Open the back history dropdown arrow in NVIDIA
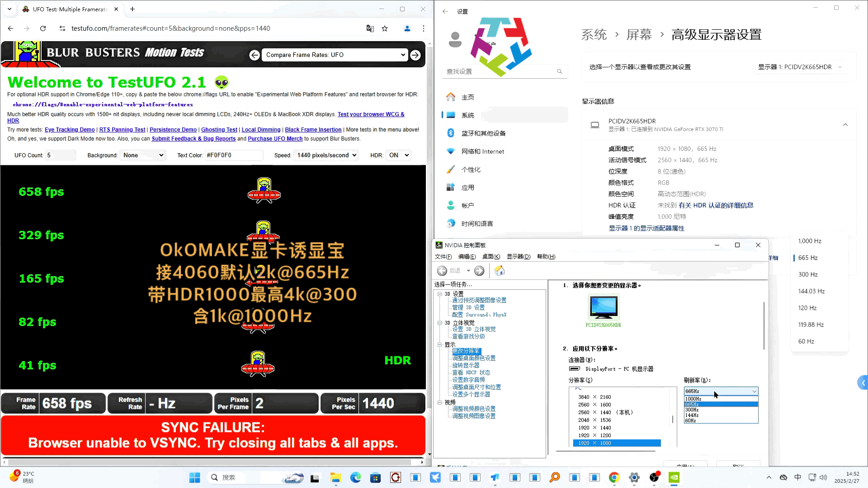The image size is (868, 488). pos(468,271)
